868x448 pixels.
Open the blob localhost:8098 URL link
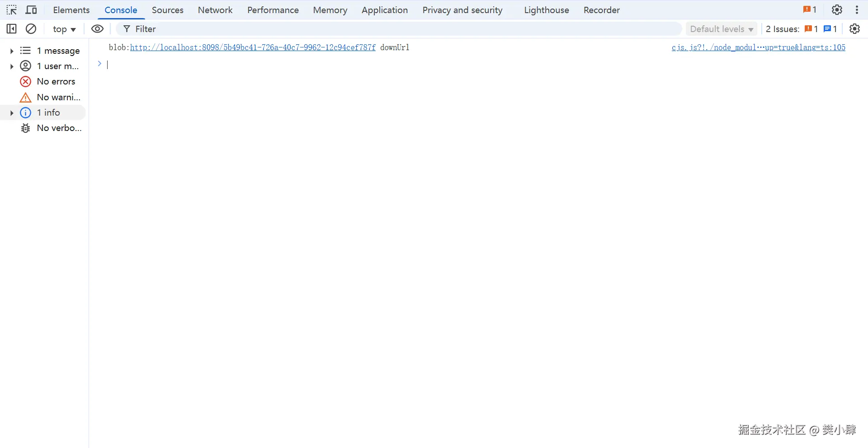253,47
